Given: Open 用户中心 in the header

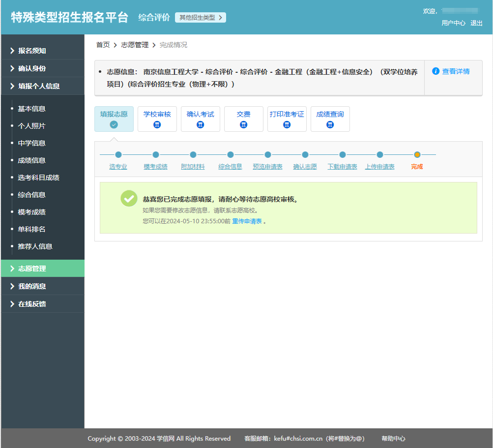Looking at the screenshot, I should pyautogui.click(x=453, y=23).
